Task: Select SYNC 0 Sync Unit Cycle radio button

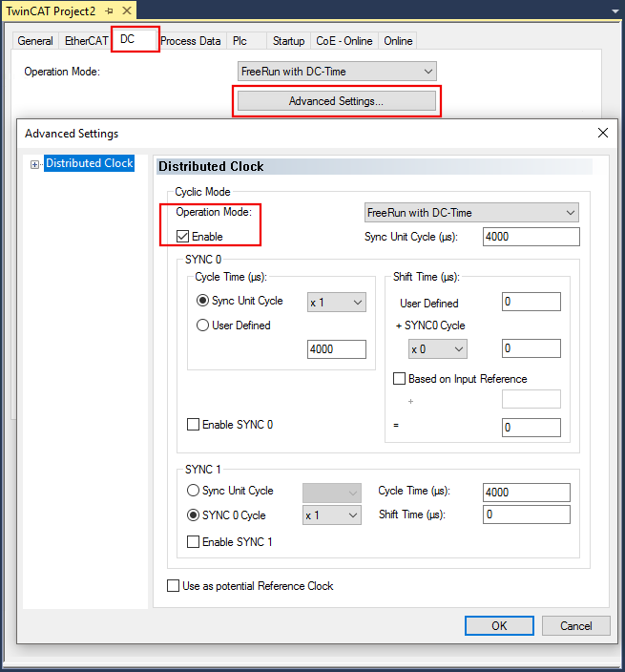Action: pos(202,301)
